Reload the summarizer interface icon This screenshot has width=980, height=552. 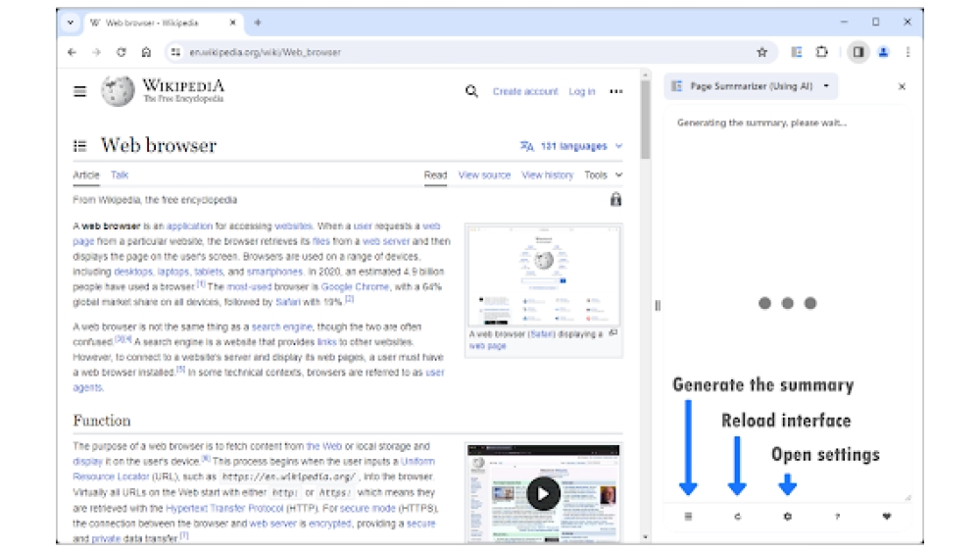point(738,517)
